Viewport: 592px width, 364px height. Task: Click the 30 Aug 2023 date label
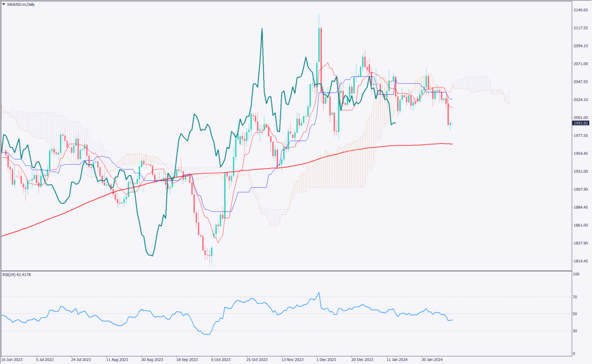tap(152, 358)
